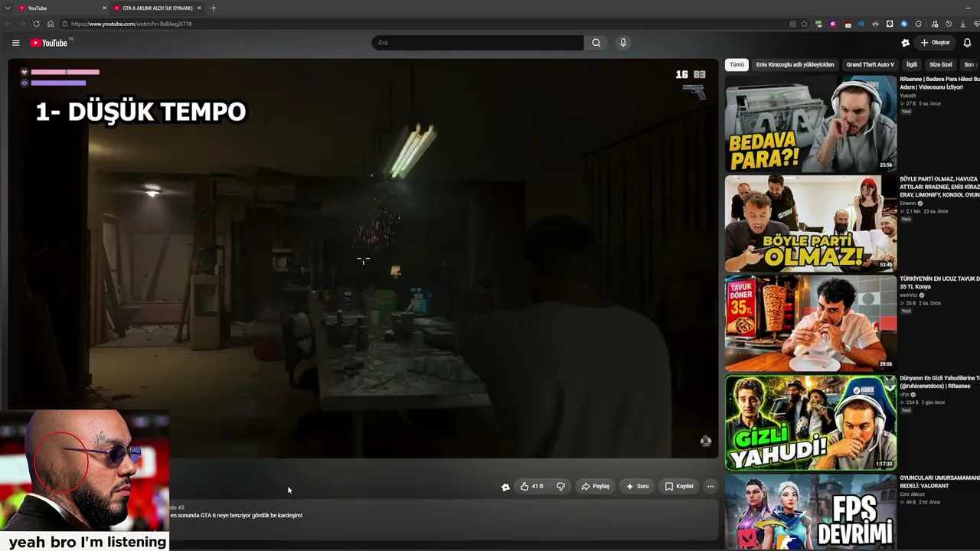The width and height of the screenshot is (980, 551).
Task: Select the Enis Kirazoglu adlı yükleyiciden chip
Action: pyautogui.click(x=795, y=65)
